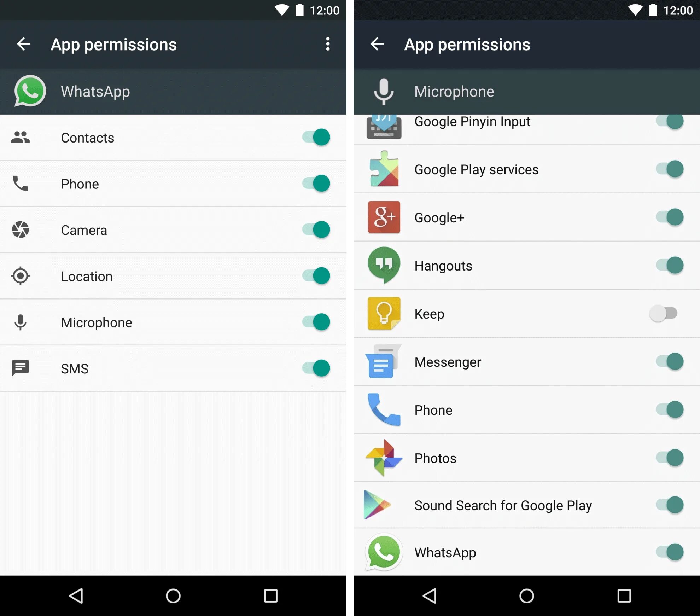Scroll down the microphone permissions list

tap(525, 357)
